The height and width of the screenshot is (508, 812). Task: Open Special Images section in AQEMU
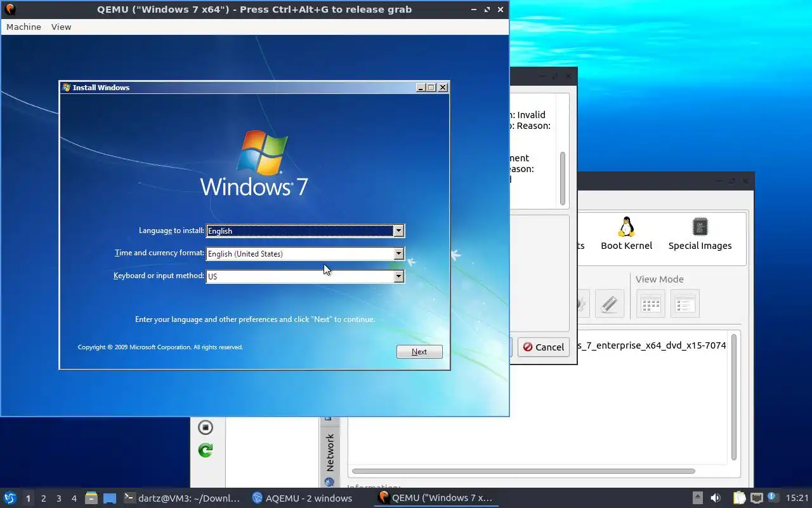(x=700, y=234)
